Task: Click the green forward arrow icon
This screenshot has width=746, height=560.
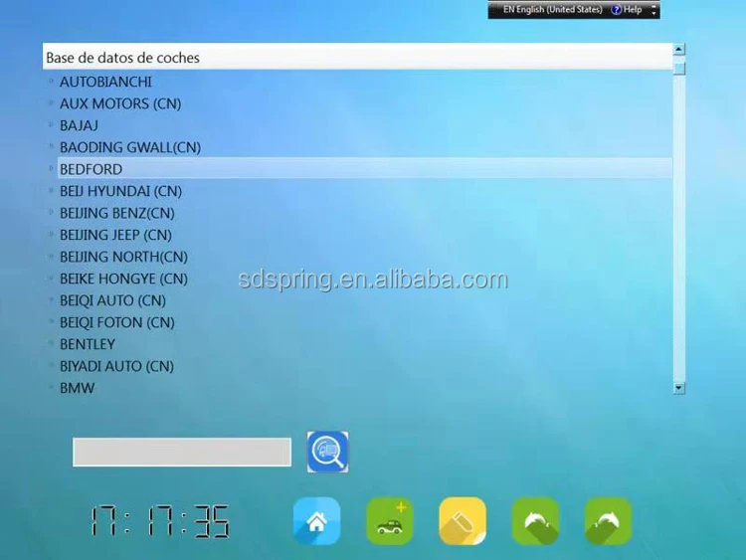Action: [608, 521]
